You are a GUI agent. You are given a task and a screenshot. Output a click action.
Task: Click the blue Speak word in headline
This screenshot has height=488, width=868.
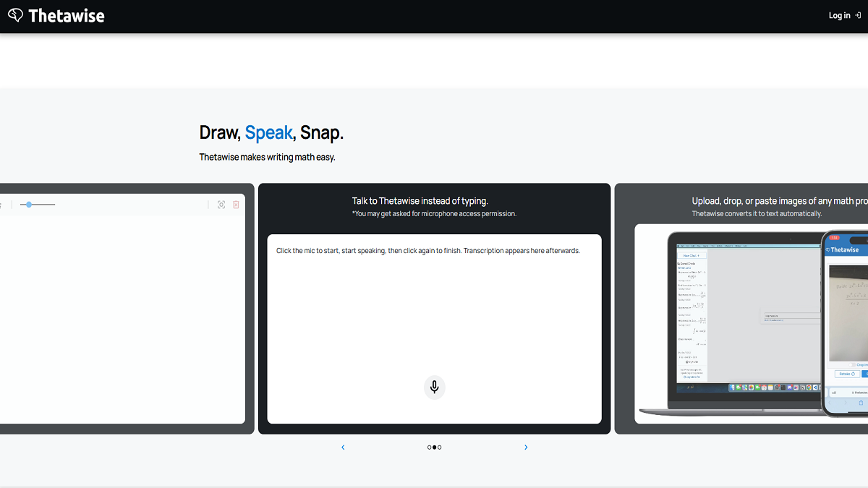(268, 132)
